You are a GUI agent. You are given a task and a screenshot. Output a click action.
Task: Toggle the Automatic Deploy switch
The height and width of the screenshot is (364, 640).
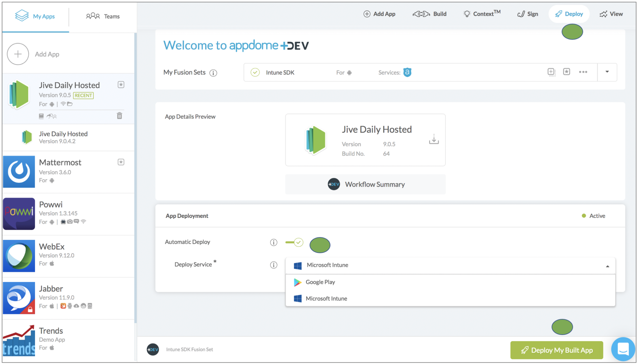[x=294, y=242]
